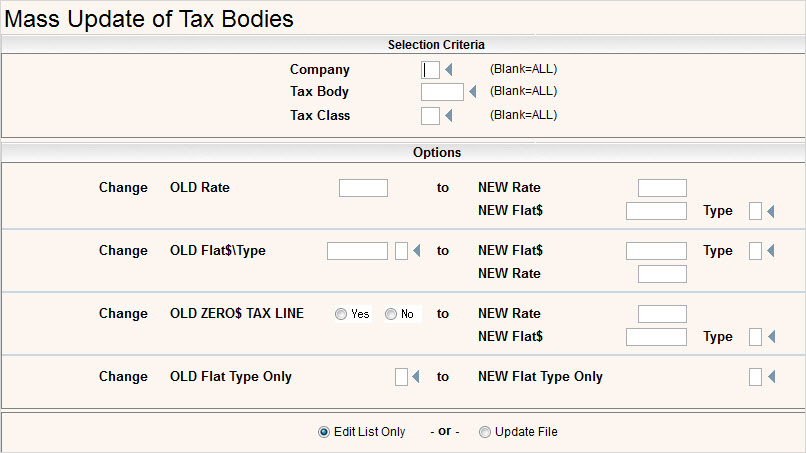Choose Edit List Only option

coord(324,432)
